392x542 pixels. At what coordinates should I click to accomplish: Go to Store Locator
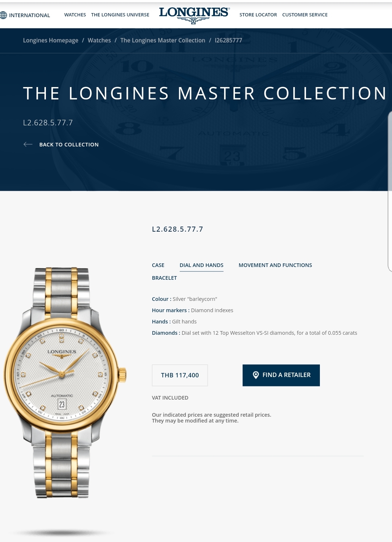tap(258, 15)
